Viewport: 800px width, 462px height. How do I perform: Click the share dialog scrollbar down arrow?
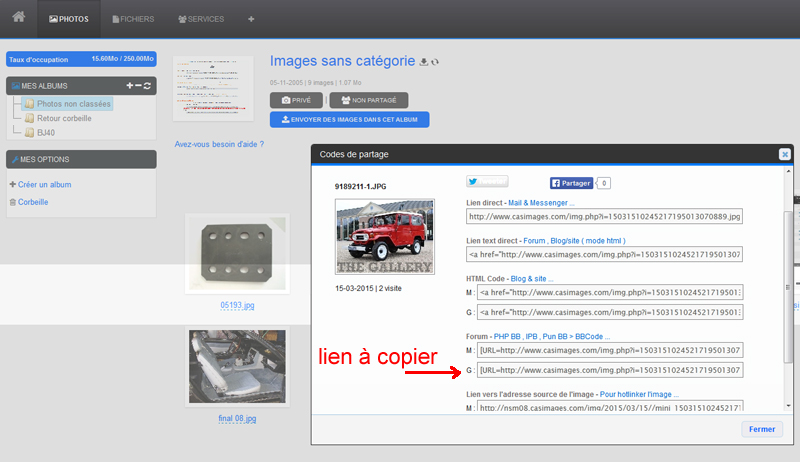(x=788, y=406)
